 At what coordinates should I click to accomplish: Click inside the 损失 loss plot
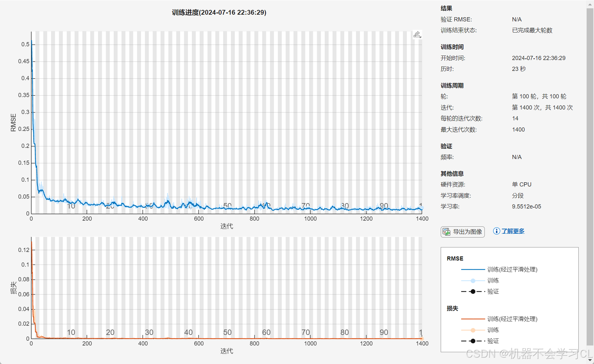coord(226,287)
